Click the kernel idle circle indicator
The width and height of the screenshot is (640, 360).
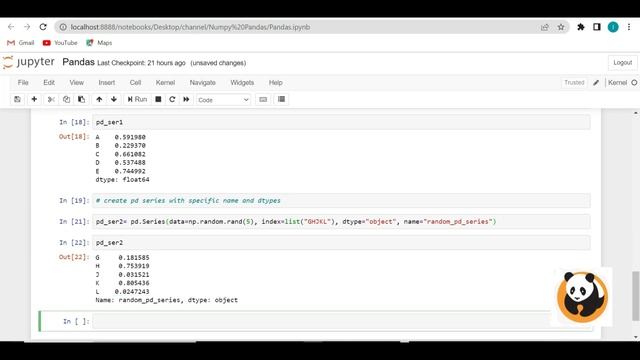pyautogui.click(x=634, y=82)
